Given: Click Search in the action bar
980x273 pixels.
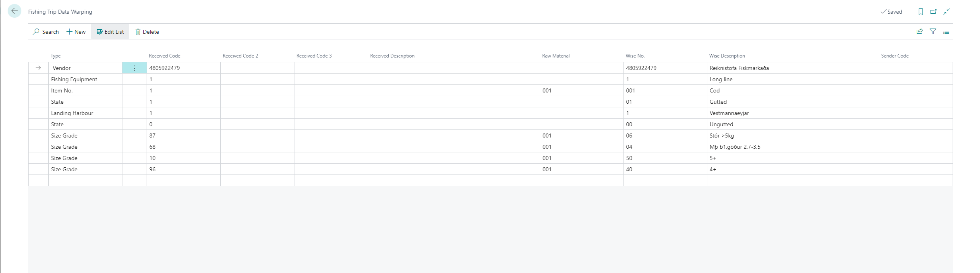Looking at the screenshot, I should point(46,32).
